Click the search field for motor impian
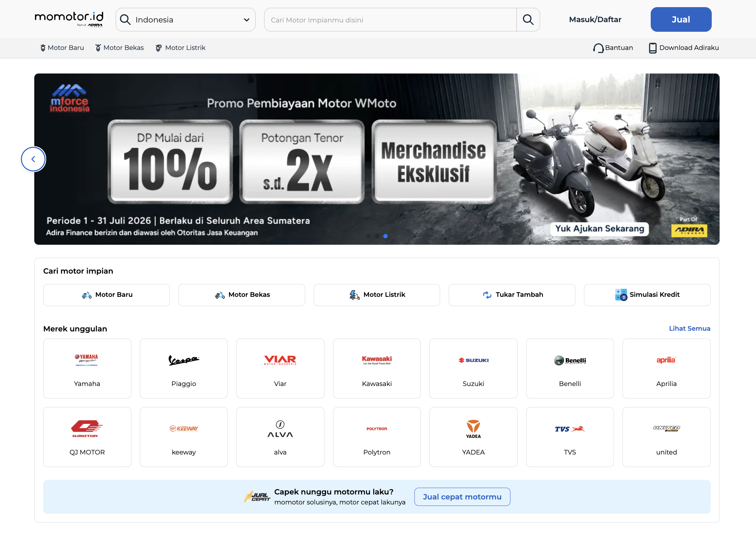This screenshot has height=533, width=756. point(390,20)
